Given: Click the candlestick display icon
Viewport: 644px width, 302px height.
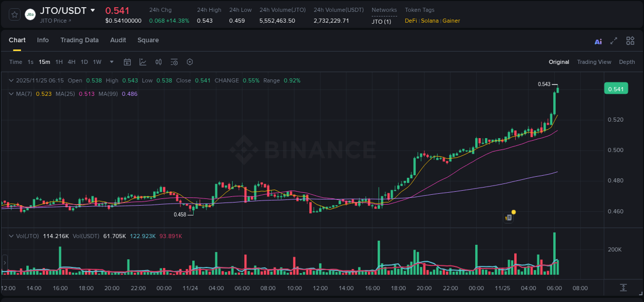Looking at the screenshot, I should click(158, 62).
